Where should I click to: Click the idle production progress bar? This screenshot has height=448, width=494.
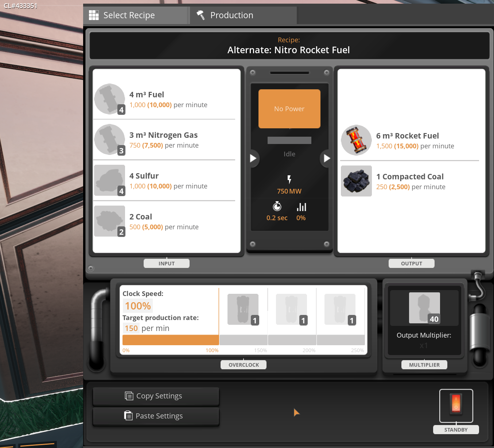pyautogui.click(x=289, y=140)
